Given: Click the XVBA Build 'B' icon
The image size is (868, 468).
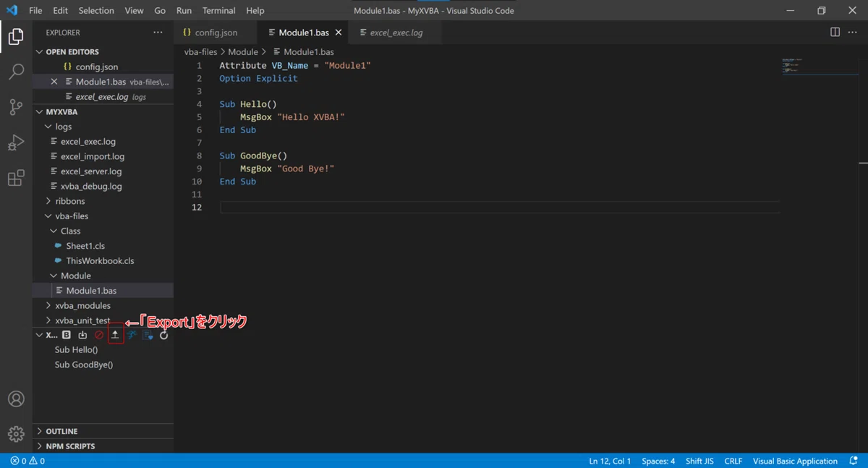Looking at the screenshot, I should tap(67, 335).
